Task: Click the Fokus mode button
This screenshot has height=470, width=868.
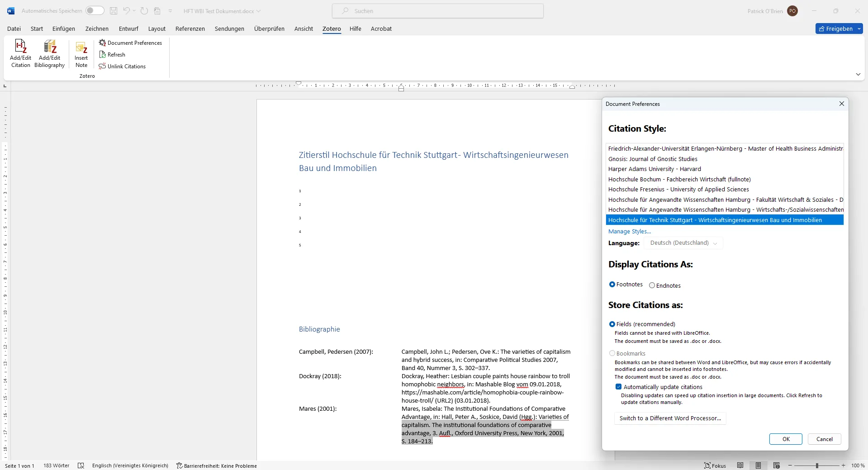Action: pyautogui.click(x=715, y=465)
